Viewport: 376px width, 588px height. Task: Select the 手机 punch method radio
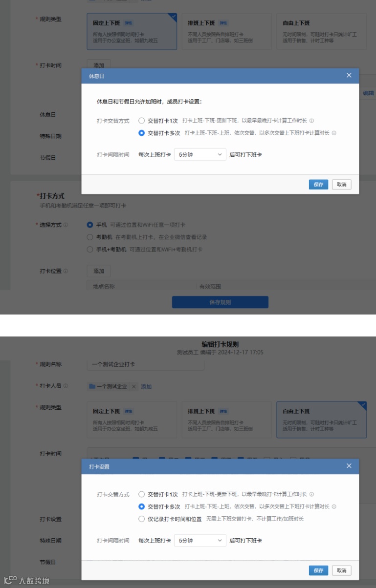click(89, 225)
